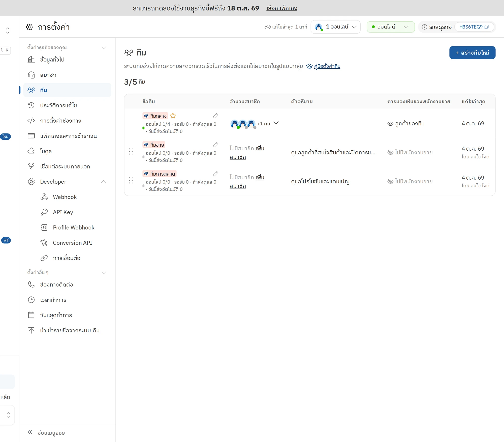
Task: Click the up-down switcher at top left
Action: [x=8, y=30]
